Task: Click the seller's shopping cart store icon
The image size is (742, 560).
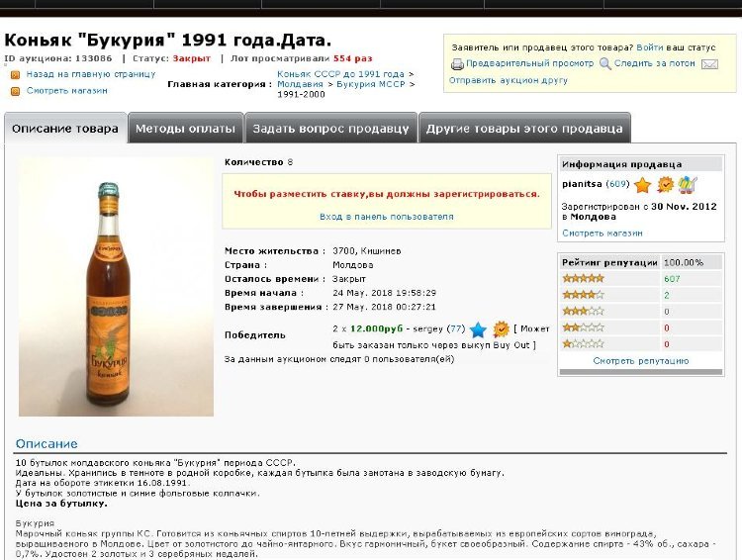Action: click(x=688, y=184)
